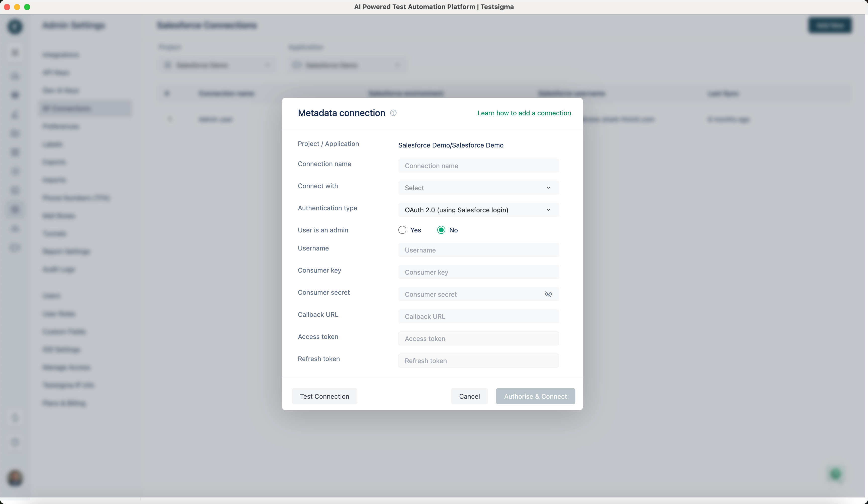Click the profile avatar at sidebar bottom

click(x=15, y=479)
